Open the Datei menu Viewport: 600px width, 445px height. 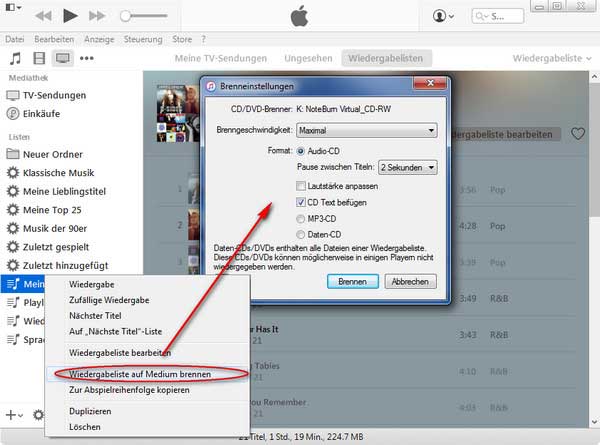point(15,39)
